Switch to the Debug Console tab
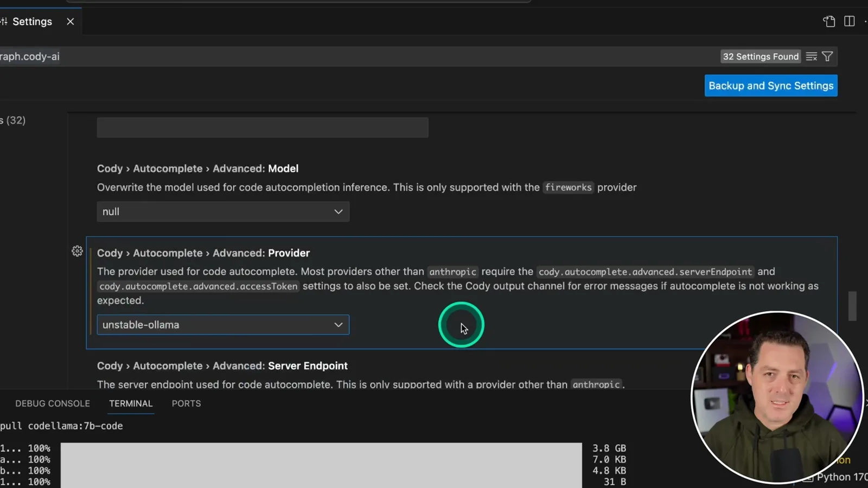 [53, 403]
